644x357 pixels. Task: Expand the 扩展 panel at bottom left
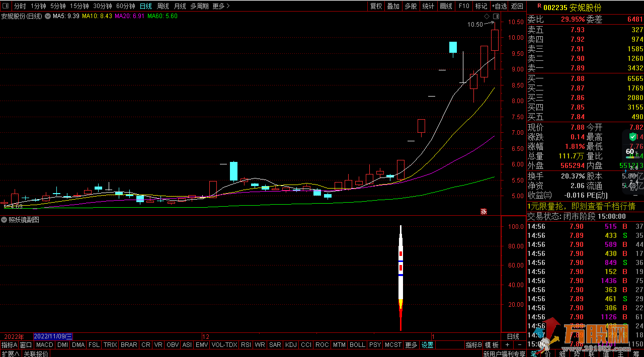[10, 353]
